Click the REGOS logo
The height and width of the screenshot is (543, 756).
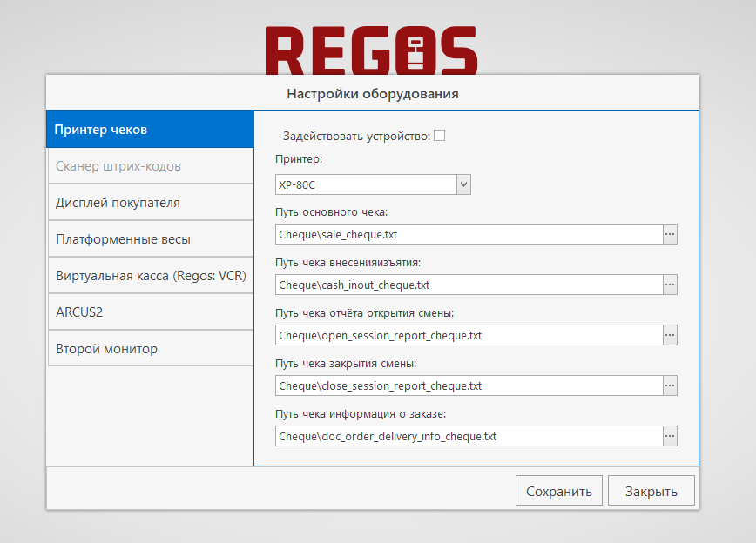(371, 50)
